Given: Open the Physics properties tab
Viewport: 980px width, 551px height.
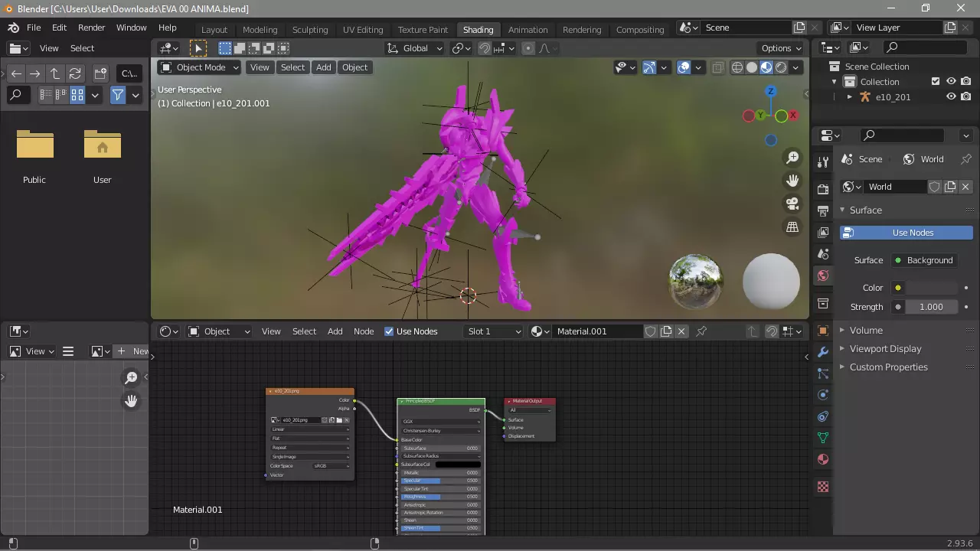Looking at the screenshot, I should coord(823,395).
